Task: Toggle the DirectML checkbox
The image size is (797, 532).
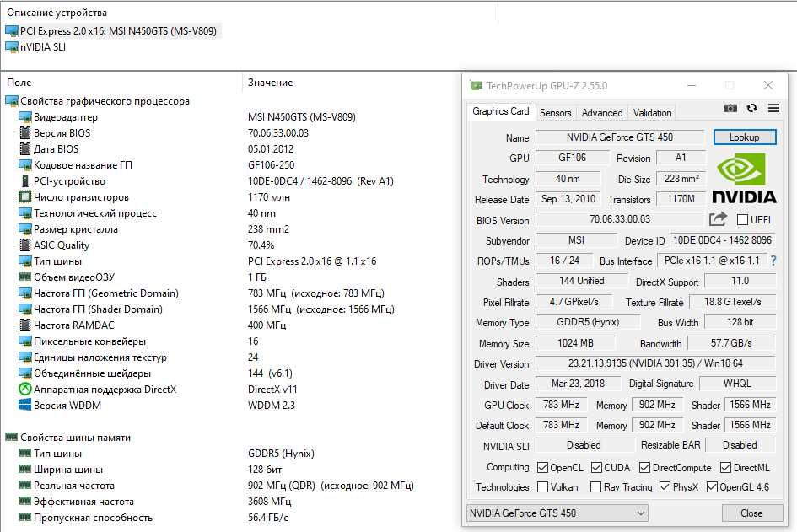Action: (726, 467)
